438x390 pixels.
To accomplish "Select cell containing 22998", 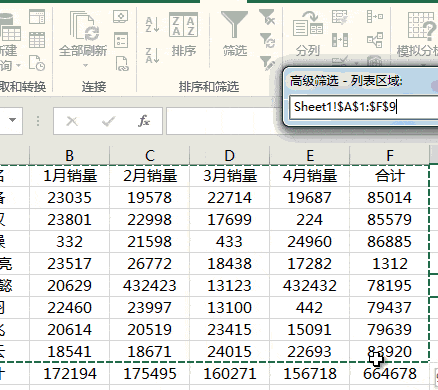I will tap(149, 220).
